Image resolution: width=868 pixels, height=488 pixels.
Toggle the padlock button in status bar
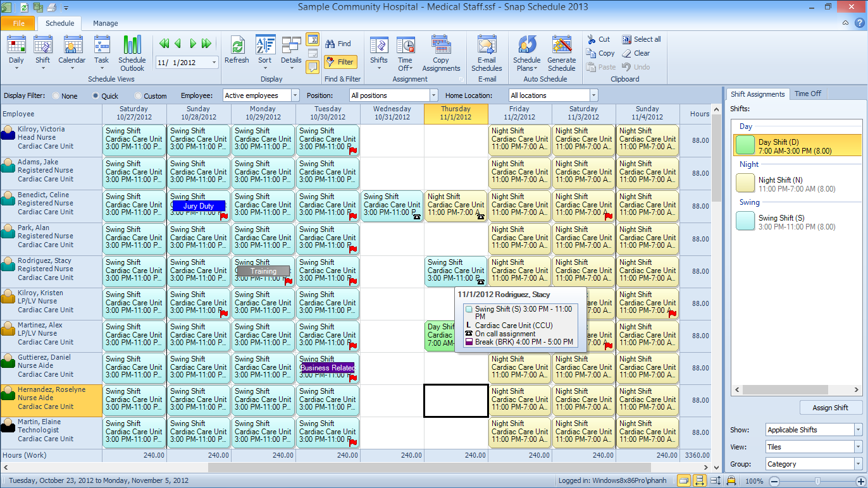pos(731,481)
